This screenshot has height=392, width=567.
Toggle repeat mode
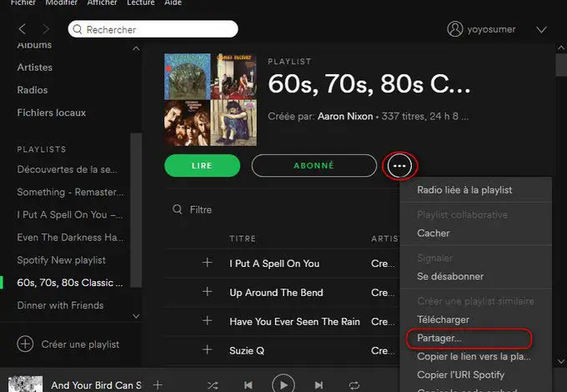pos(354,385)
